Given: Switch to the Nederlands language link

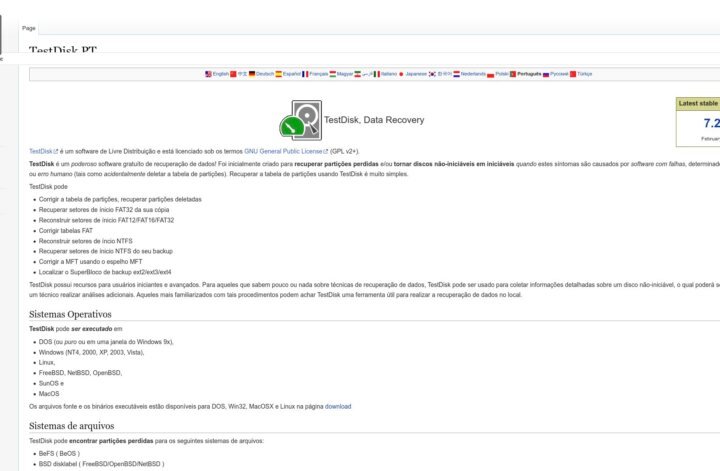Looking at the screenshot, I should click(x=473, y=74).
